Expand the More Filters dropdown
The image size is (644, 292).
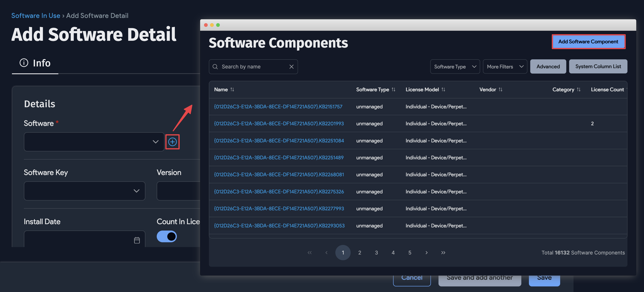505,66
